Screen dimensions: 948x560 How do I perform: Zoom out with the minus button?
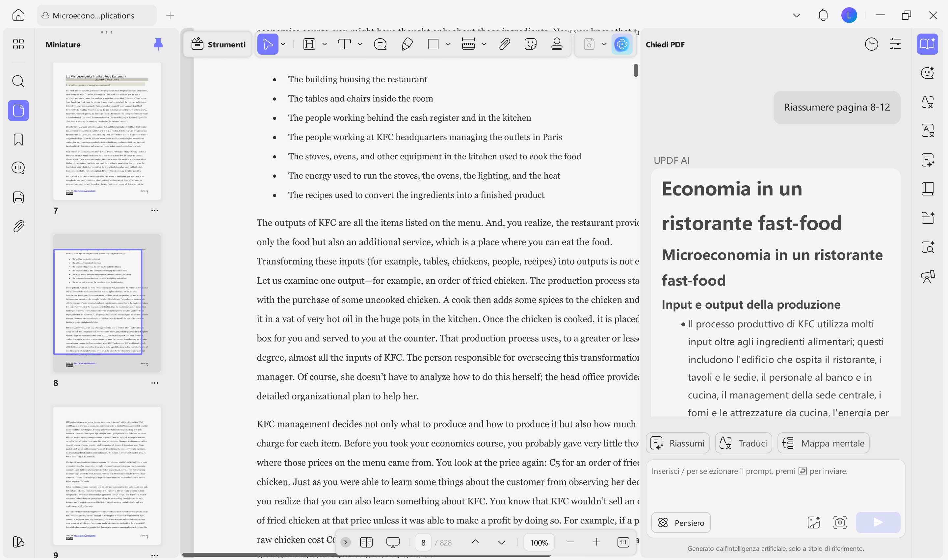coord(570,543)
